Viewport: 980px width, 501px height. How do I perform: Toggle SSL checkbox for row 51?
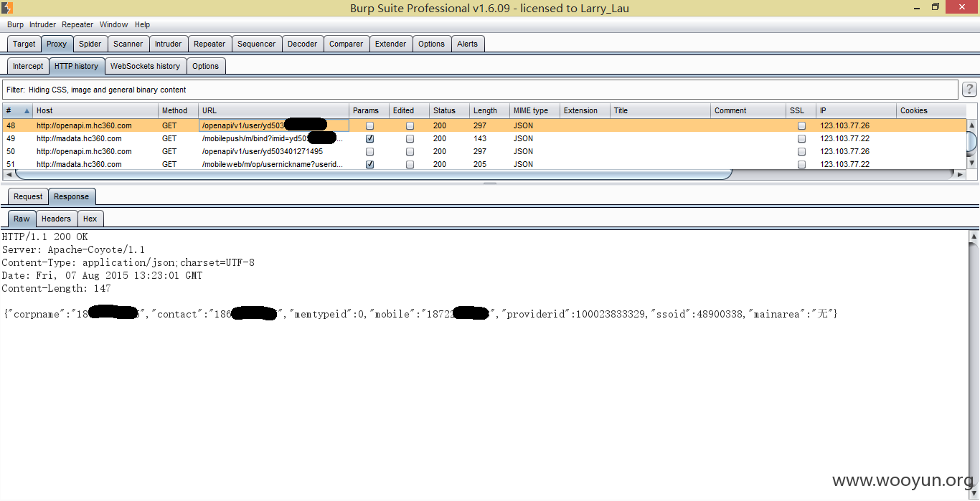801,164
